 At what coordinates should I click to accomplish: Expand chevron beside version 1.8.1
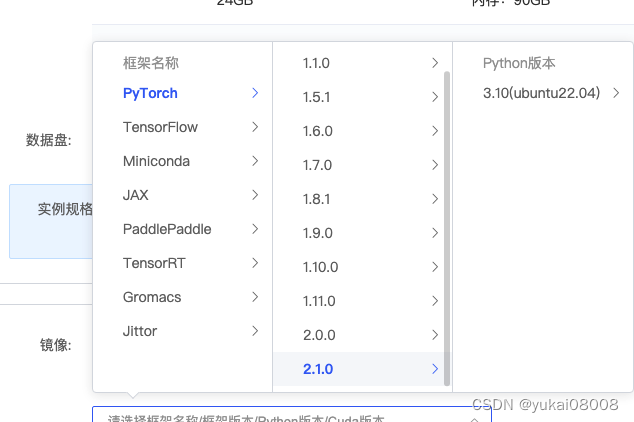(x=435, y=199)
